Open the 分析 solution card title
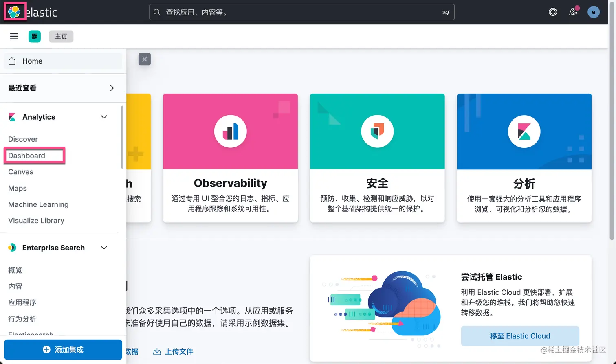 tap(524, 183)
